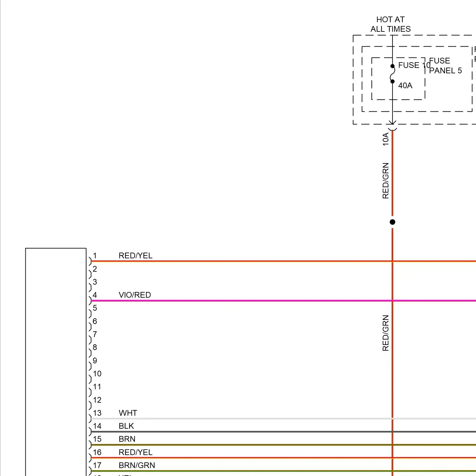This screenshot has height=476, width=476.
Task: Click pin number 7 on the connector
Action: tap(95, 334)
